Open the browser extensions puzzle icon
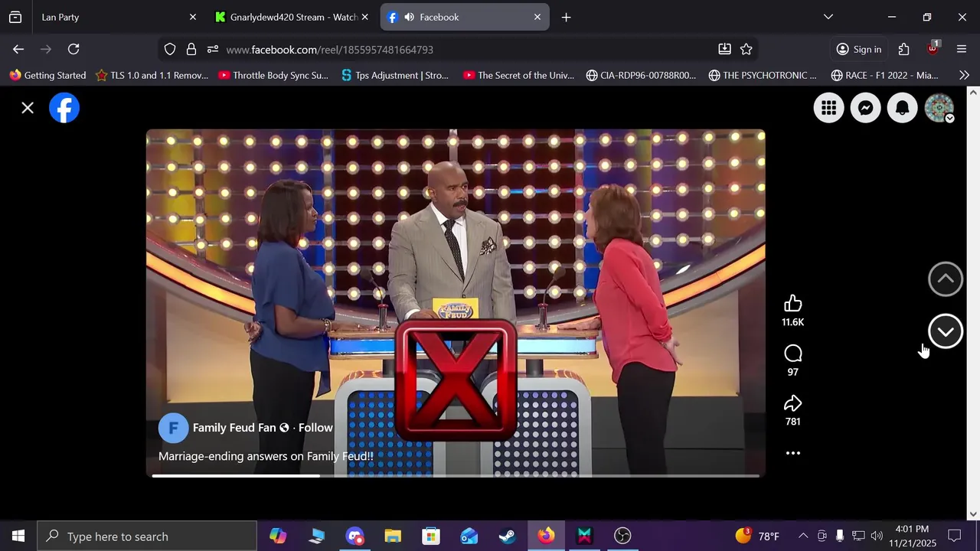Viewport: 980px width, 551px height. [x=904, y=49]
